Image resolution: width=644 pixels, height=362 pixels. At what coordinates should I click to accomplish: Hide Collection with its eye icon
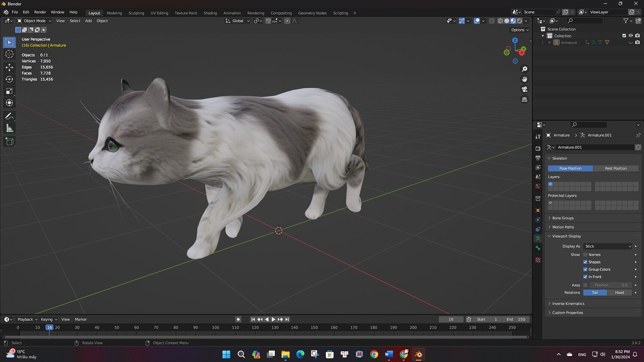tap(631, 36)
